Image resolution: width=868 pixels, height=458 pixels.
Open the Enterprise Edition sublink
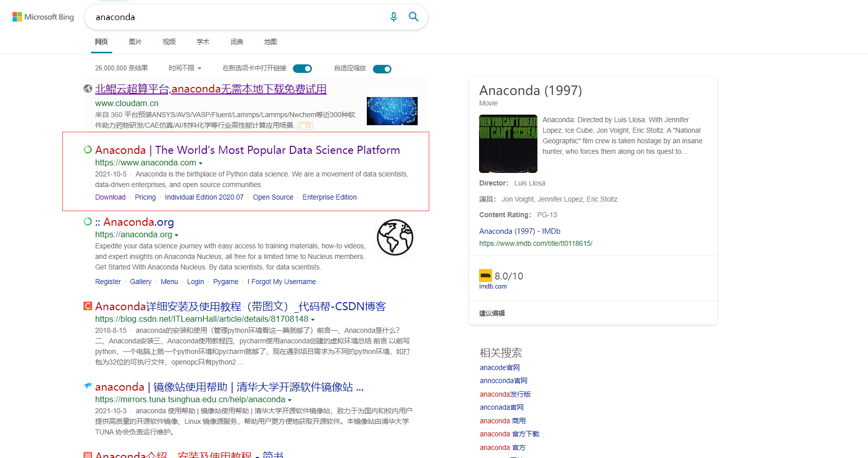click(330, 197)
